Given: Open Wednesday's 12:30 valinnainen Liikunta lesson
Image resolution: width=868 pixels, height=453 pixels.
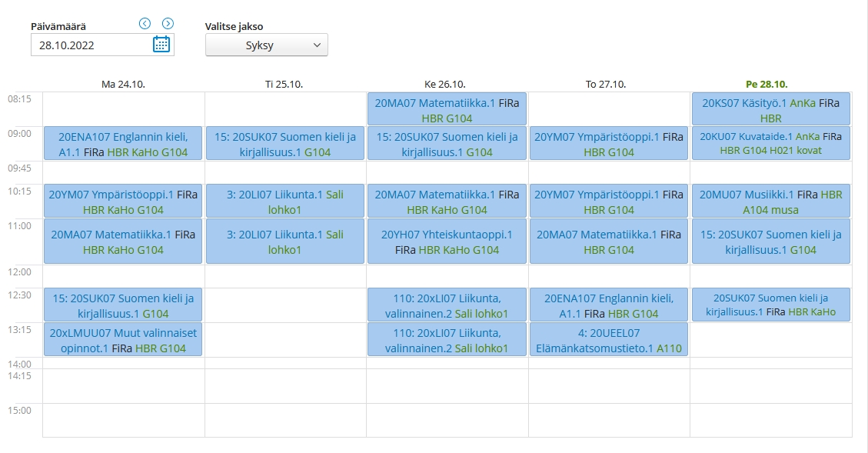Looking at the screenshot, I should click(x=447, y=305).
